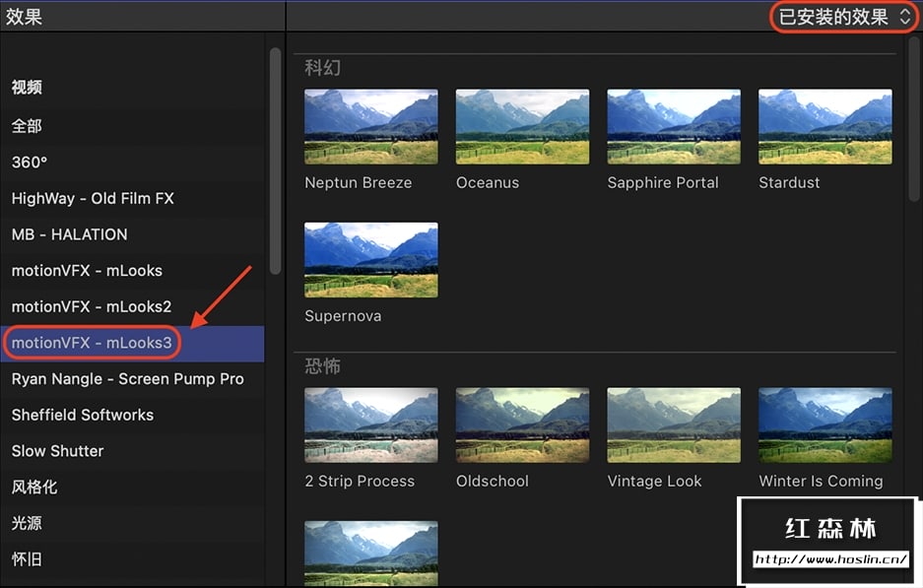923x588 pixels.
Task: Click the 效果 panel title
Action: pyautogui.click(x=25, y=17)
